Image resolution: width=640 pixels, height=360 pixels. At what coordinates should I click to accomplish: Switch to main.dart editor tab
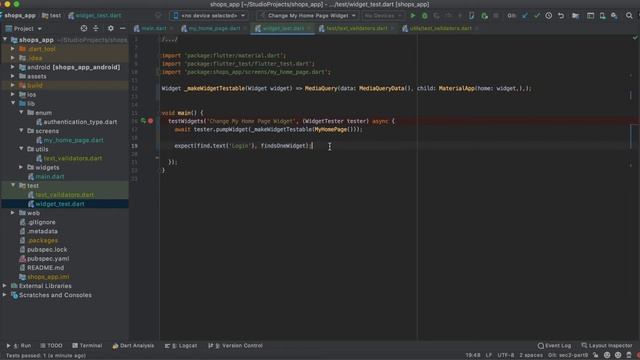coord(153,29)
